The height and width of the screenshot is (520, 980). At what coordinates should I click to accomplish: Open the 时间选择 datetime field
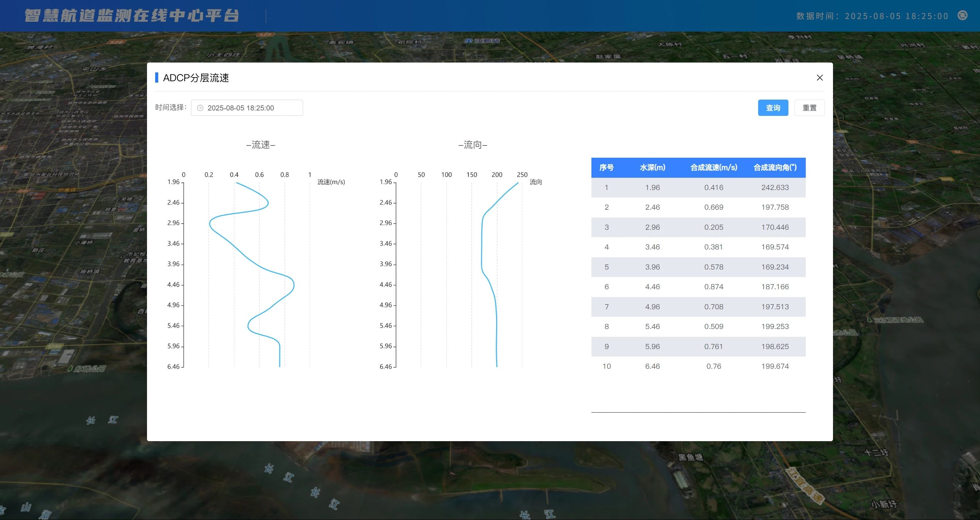click(x=247, y=108)
